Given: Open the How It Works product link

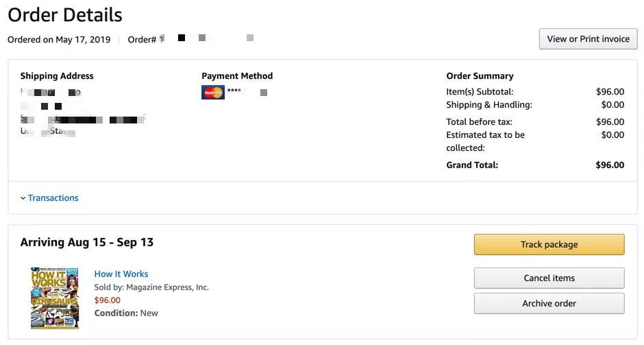Looking at the screenshot, I should click(121, 274).
